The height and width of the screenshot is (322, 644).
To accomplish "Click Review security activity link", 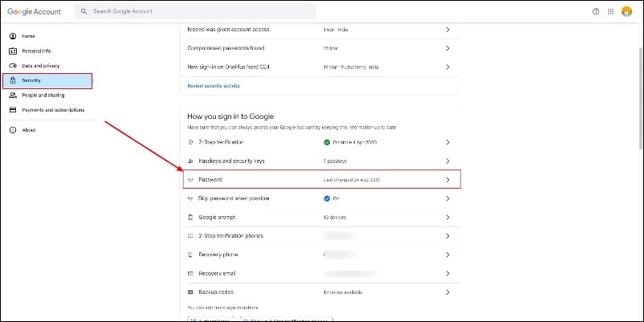I will 214,86.
